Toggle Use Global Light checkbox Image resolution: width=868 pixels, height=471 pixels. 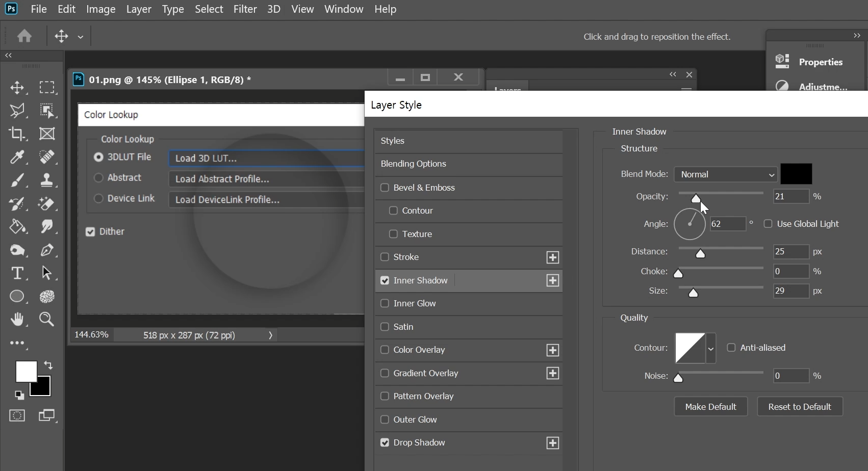(768, 224)
